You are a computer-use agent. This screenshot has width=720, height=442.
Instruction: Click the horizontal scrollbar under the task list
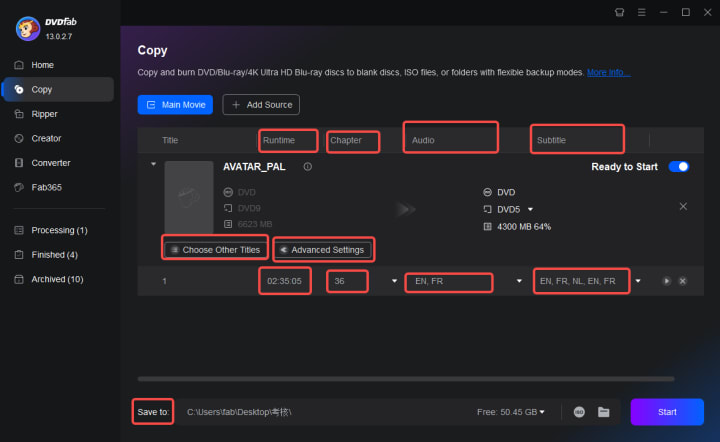(x=406, y=379)
